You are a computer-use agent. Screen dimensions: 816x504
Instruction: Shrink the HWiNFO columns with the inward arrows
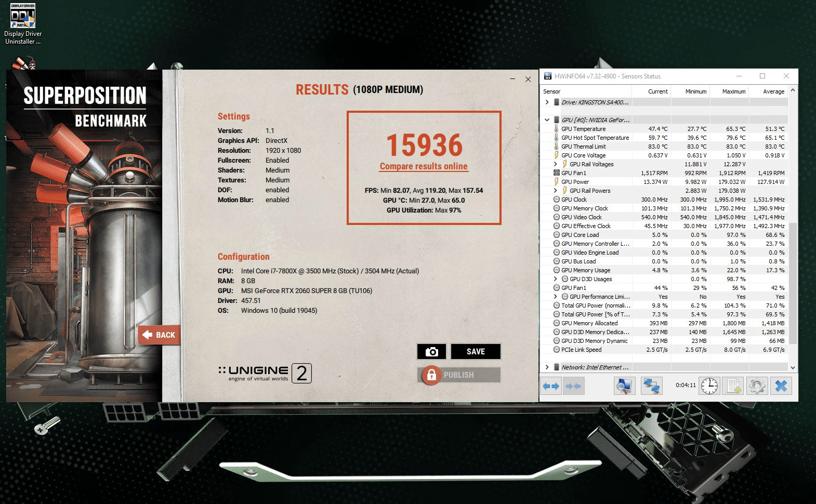point(573,386)
